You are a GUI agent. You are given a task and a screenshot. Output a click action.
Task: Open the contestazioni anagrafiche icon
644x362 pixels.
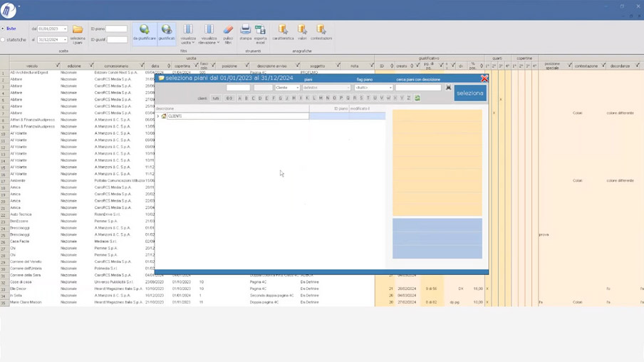click(321, 30)
